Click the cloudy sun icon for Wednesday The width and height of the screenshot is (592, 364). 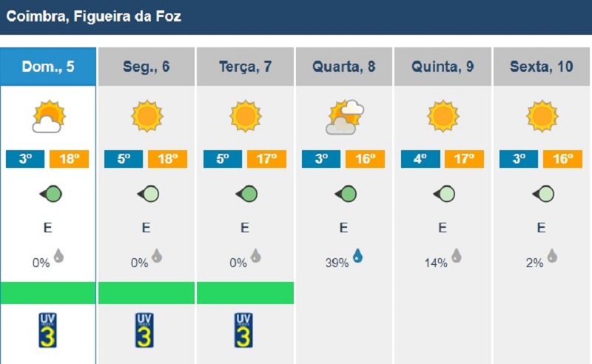click(x=345, y=117)
